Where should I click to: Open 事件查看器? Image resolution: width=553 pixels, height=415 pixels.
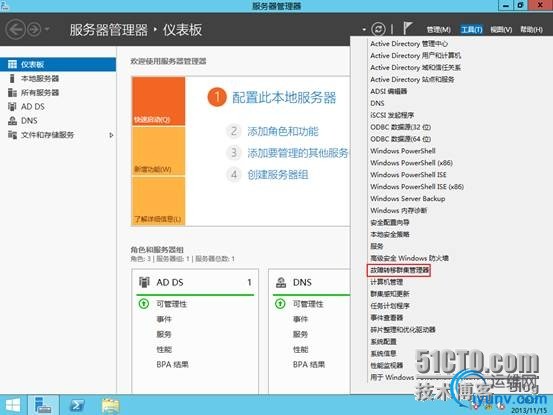[x=387, y=318]
